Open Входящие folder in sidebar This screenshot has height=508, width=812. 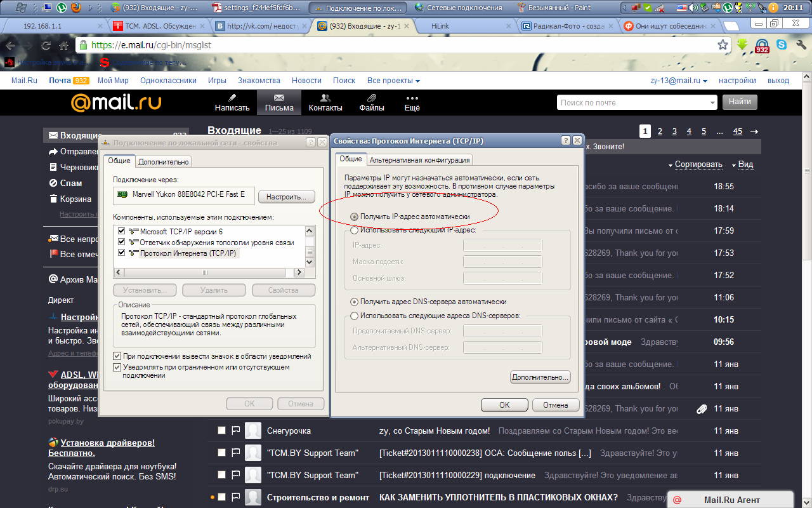[81, 135]
